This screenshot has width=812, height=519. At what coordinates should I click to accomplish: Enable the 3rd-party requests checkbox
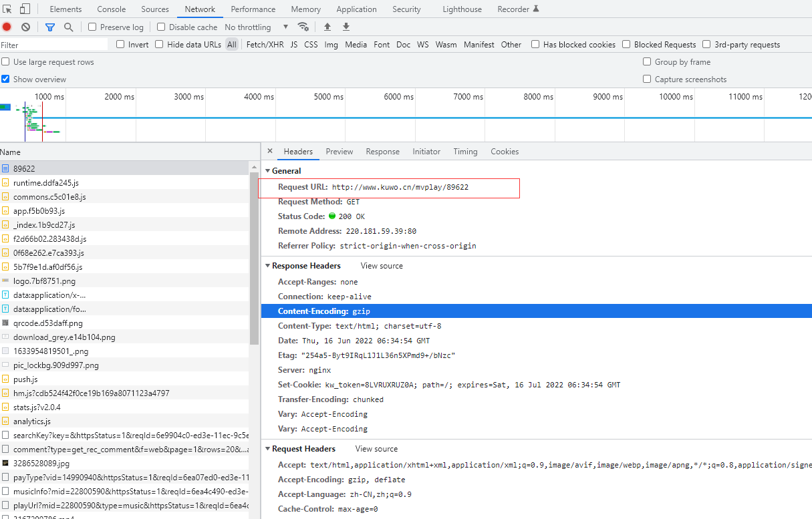click(706, 44)
